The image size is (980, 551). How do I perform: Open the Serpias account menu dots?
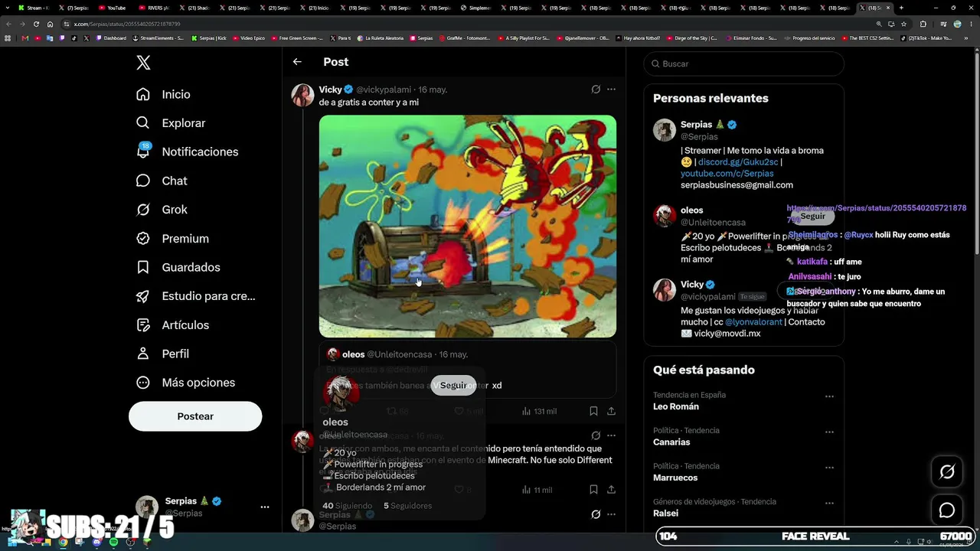pyautogui.click(x=265, y=507)
